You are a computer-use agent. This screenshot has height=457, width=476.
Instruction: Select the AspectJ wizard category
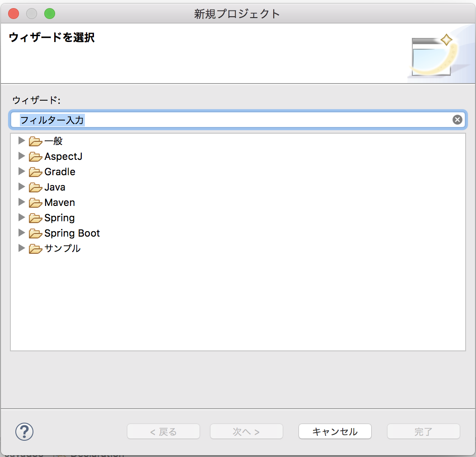coord(63,157)
